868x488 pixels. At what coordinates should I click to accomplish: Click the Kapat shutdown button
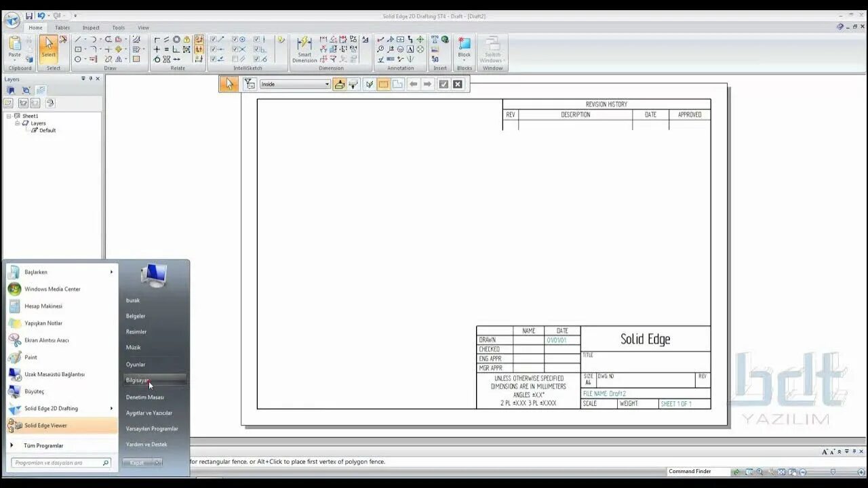(138, 463)
